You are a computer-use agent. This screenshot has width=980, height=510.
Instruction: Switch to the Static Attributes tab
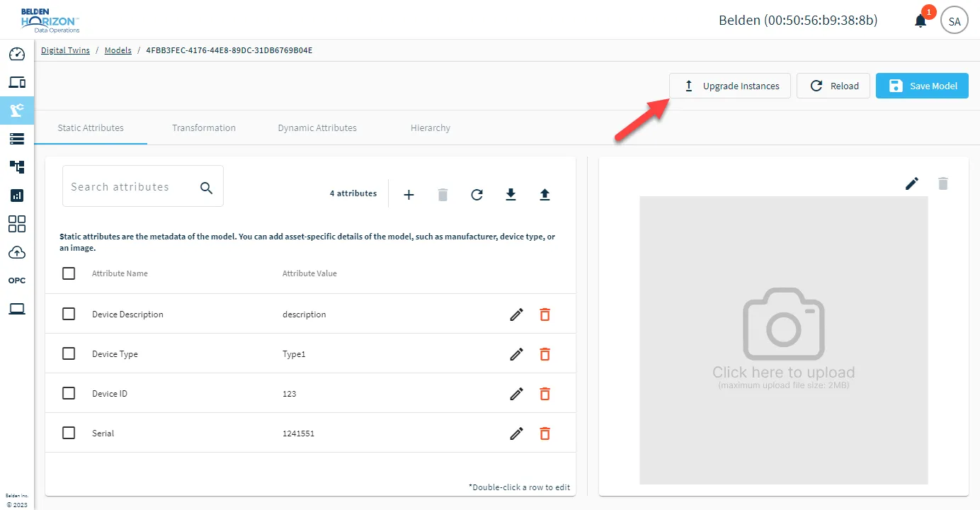click(91, 128)
